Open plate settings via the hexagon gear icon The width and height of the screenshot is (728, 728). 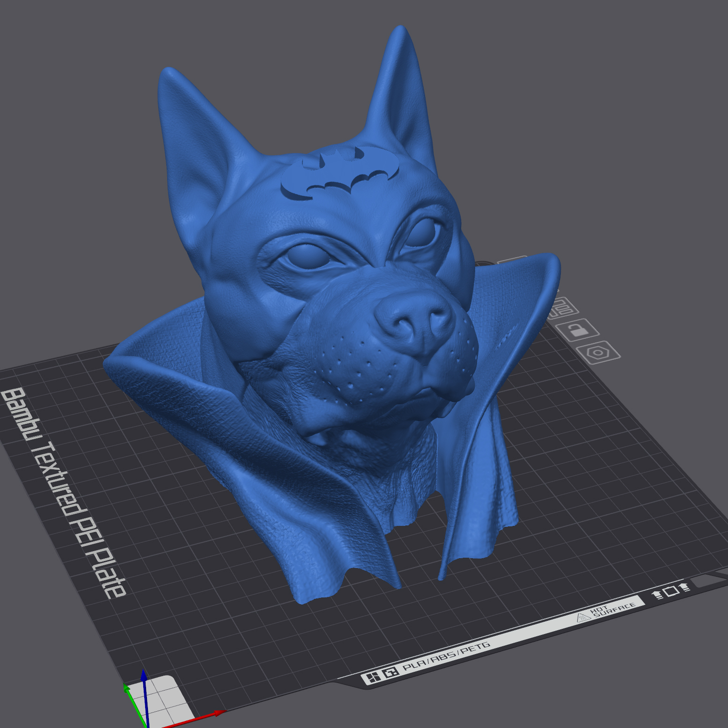[x=598, y=352]
